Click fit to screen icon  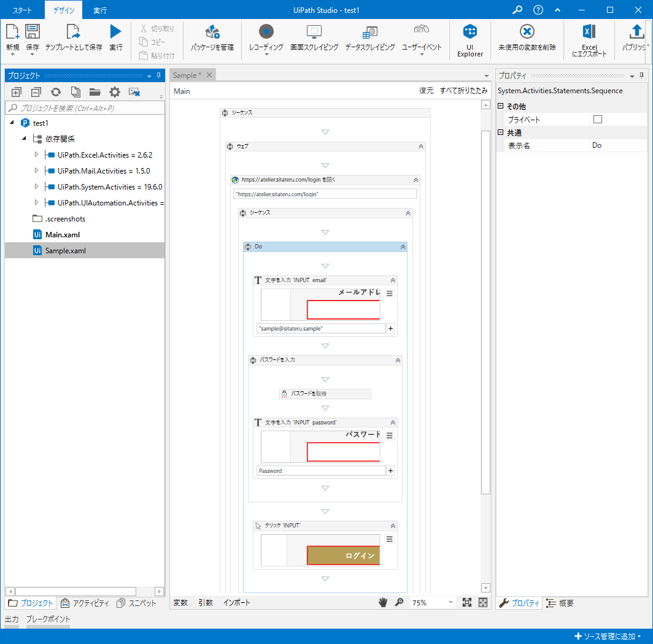click(x=467, y=602)
